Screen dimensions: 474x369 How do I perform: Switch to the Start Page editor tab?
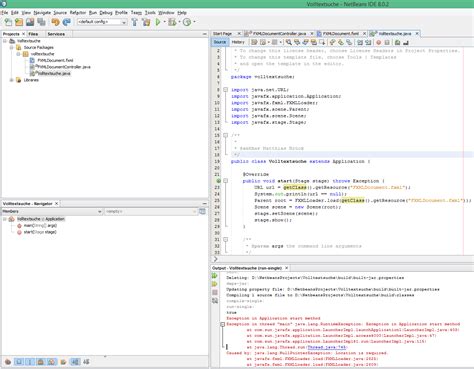[x=222, y=34]
